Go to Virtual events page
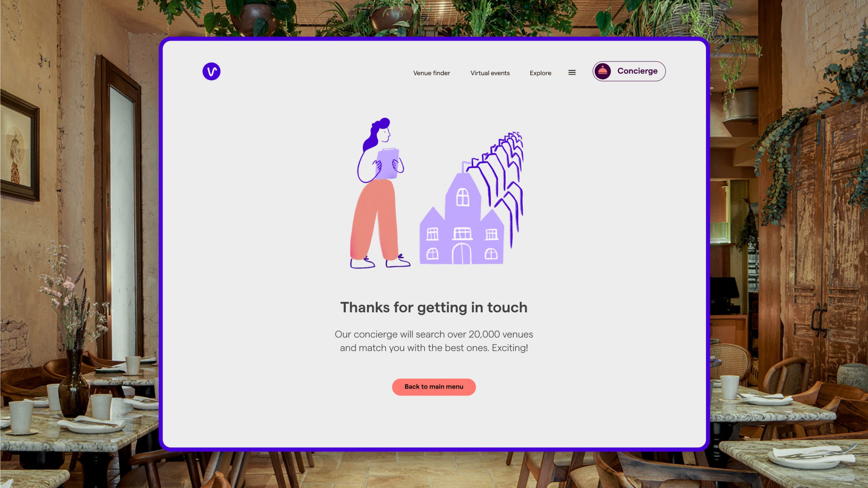 coord(490,73)
